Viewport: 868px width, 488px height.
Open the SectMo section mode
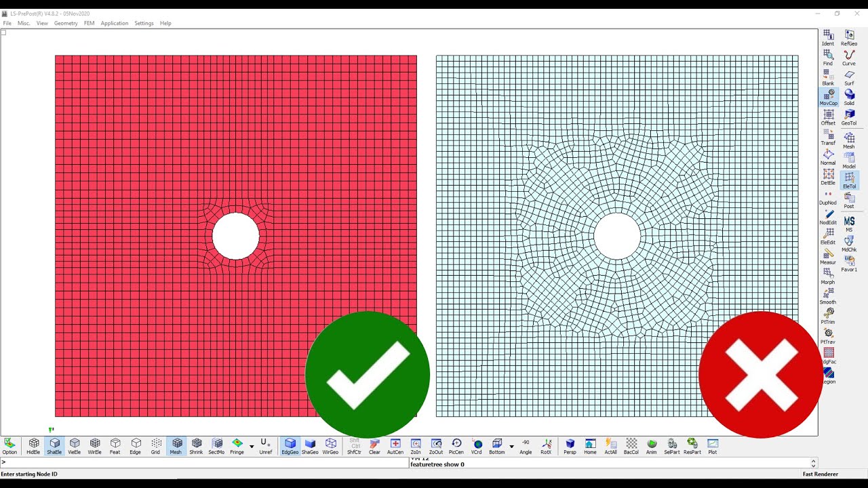tap(217, 446)
